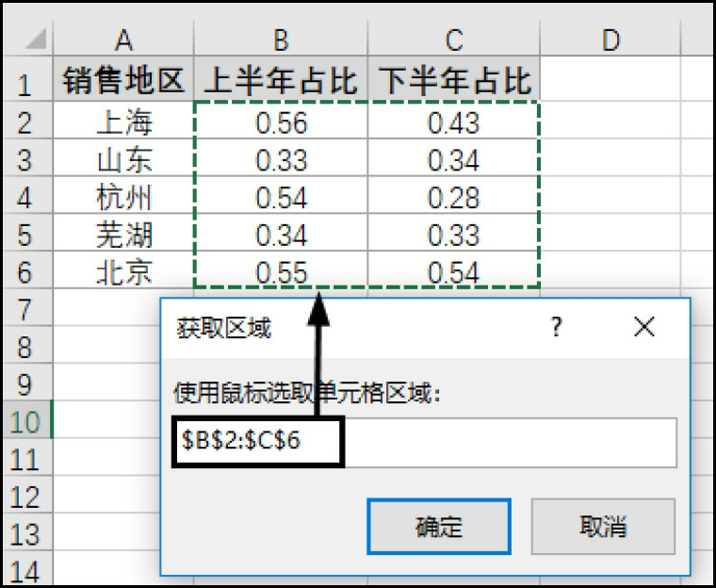Click cell 下半年占比

pyautogui.click(x=453, y=78)
